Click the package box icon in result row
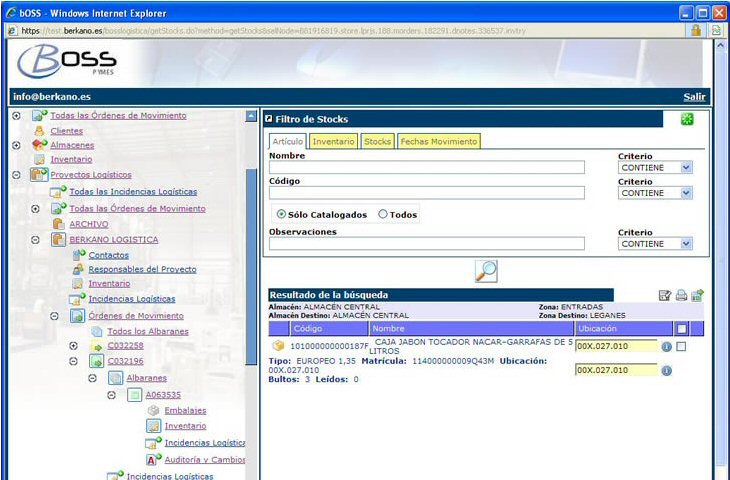 click(278, 346)
